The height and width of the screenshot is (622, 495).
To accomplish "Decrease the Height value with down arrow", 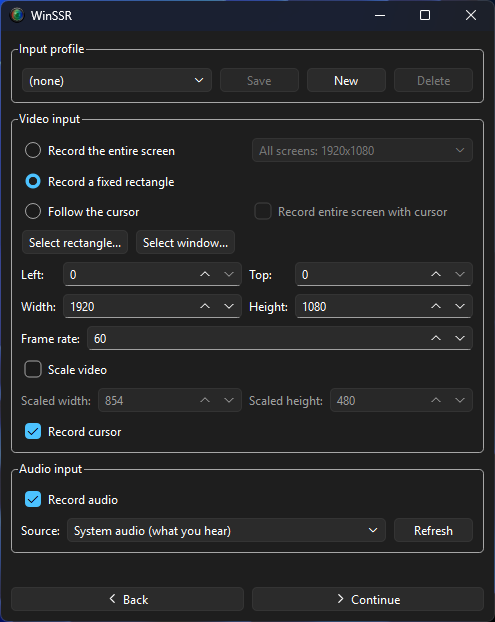I will coord(460,307).
